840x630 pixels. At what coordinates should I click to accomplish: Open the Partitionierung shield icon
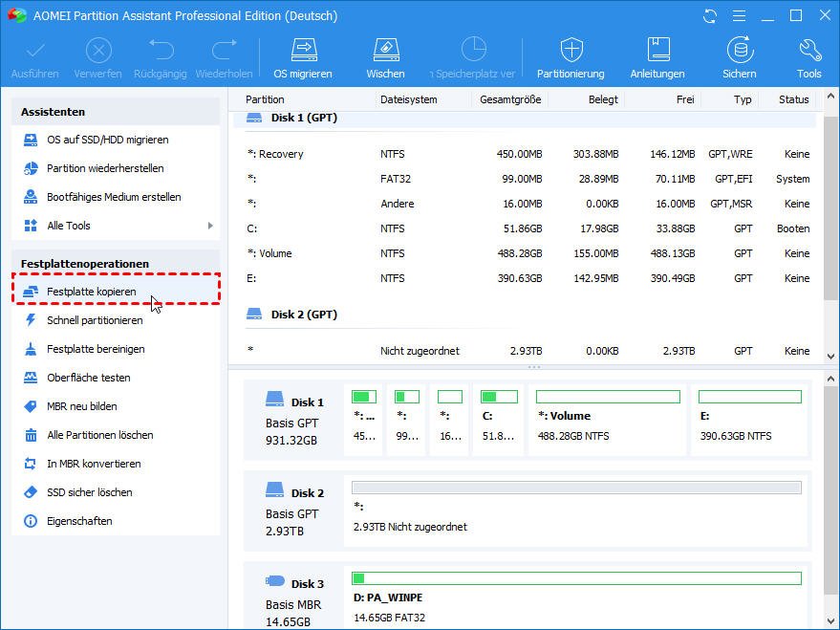click(571, 51)
